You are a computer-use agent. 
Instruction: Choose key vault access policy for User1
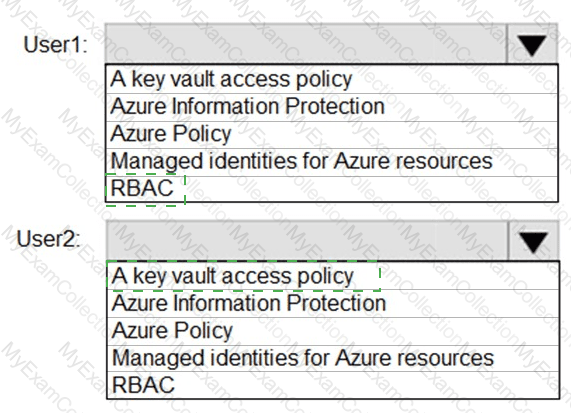coord(331,79)
